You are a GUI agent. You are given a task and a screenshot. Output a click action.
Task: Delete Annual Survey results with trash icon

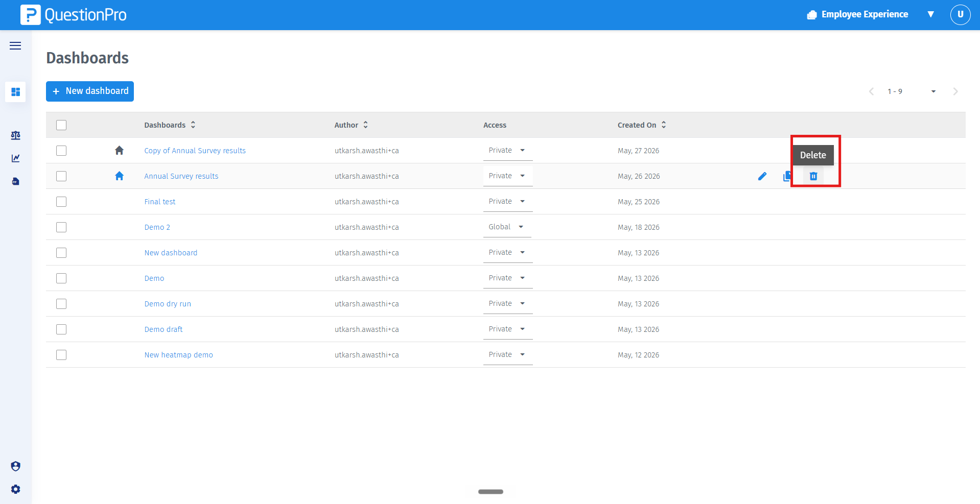[813, 176]
